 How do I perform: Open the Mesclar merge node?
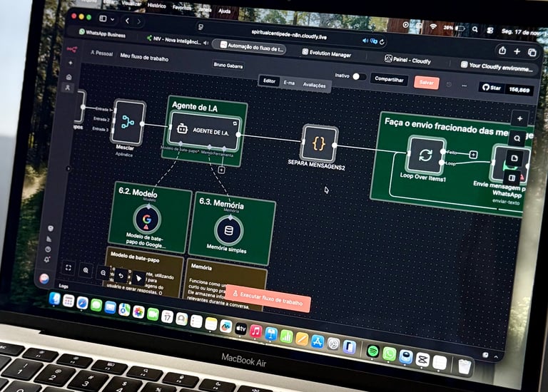tap(128, 122)
